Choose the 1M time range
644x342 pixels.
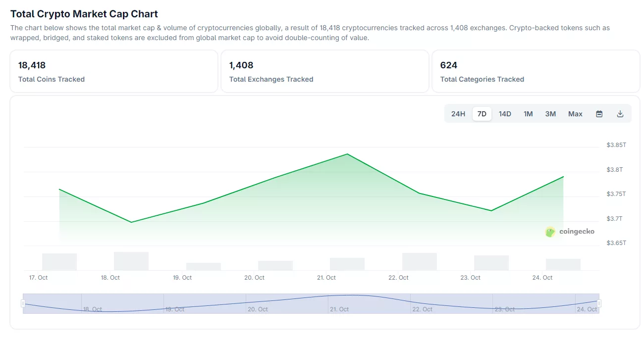click(x=528, y=114)
